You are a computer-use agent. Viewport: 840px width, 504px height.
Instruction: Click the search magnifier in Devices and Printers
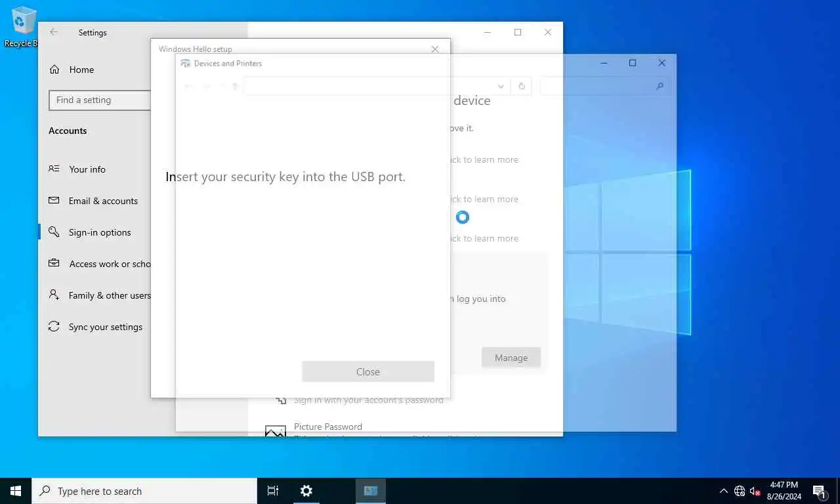(660, 87)
